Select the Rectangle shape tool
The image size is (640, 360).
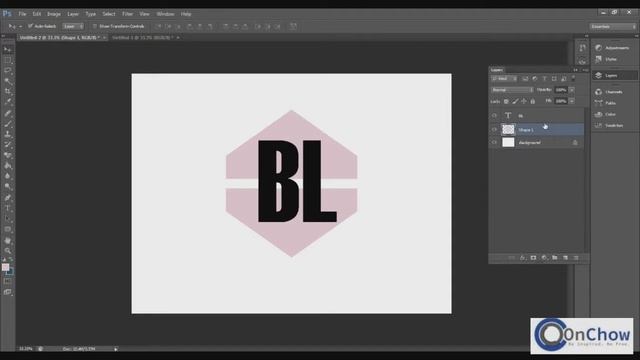(8, 229)
